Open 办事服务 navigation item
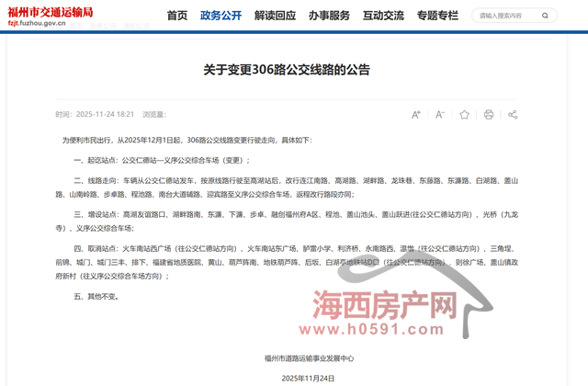 (x=328, y=16)
